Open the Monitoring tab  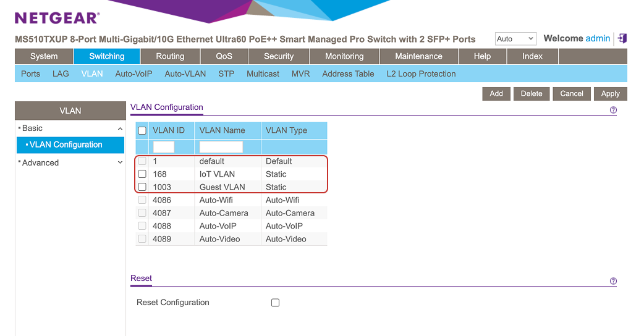pos(345,56)
